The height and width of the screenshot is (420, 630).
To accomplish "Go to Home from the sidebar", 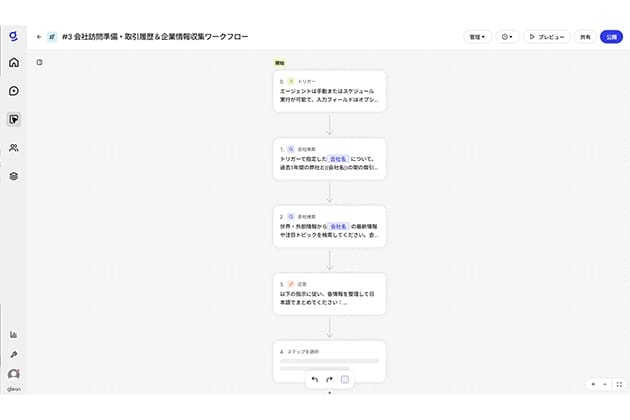I will coord(14,63).
